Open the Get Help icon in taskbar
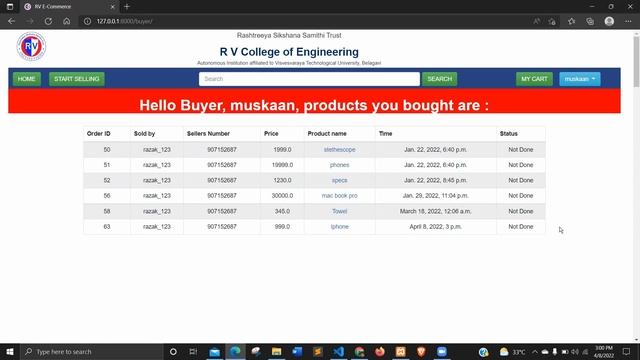 484,352
